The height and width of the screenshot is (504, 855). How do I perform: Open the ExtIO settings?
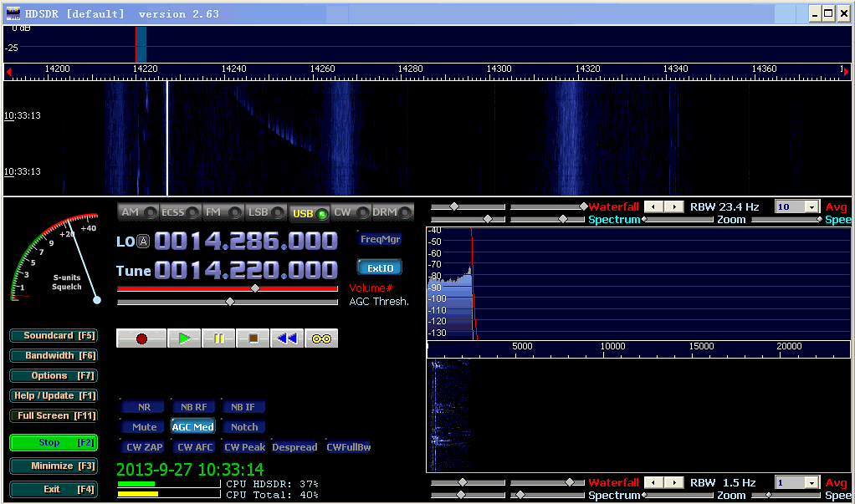(380, 268)
